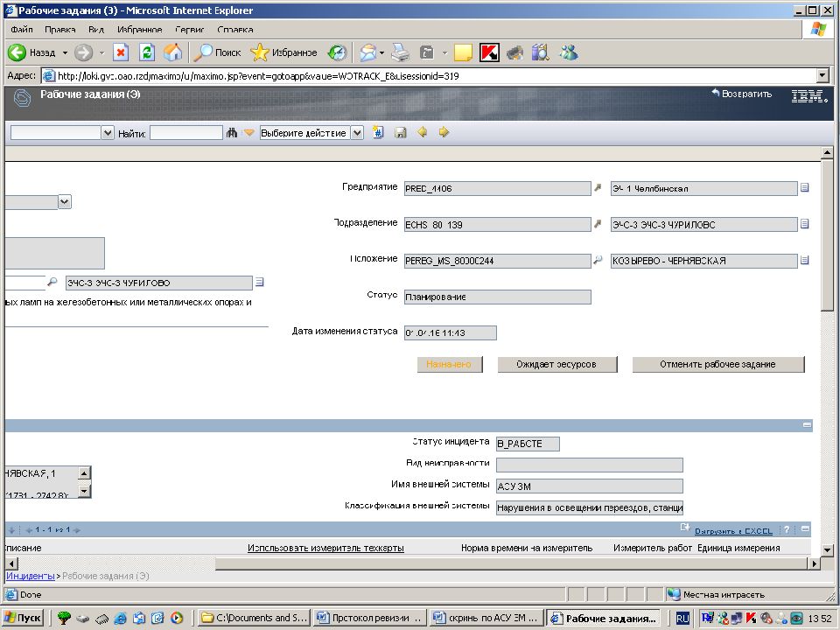
Task: Save the work order with the diskette icon
Action: tap(400, 132)
